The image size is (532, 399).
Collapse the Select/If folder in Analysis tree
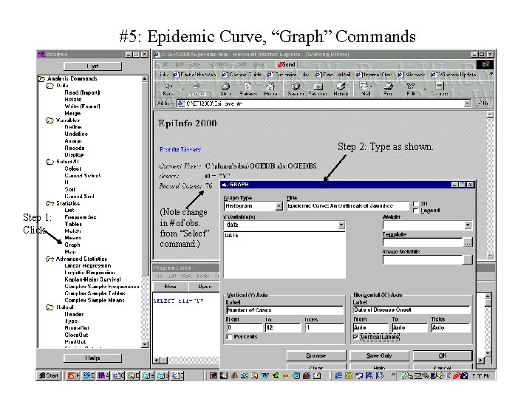[x=50, y=162]
